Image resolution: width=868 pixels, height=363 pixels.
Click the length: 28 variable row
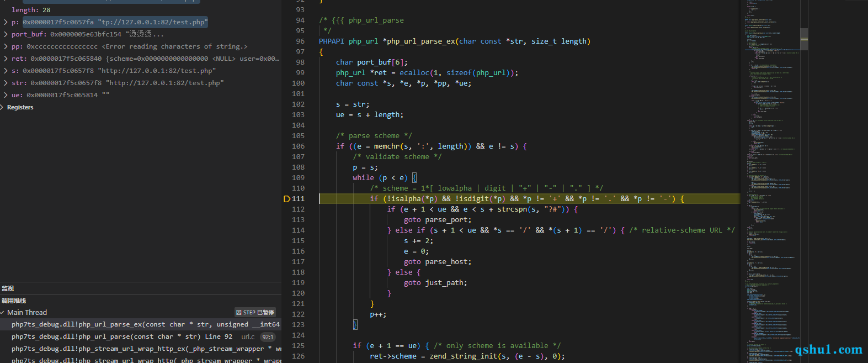[141, 10]
